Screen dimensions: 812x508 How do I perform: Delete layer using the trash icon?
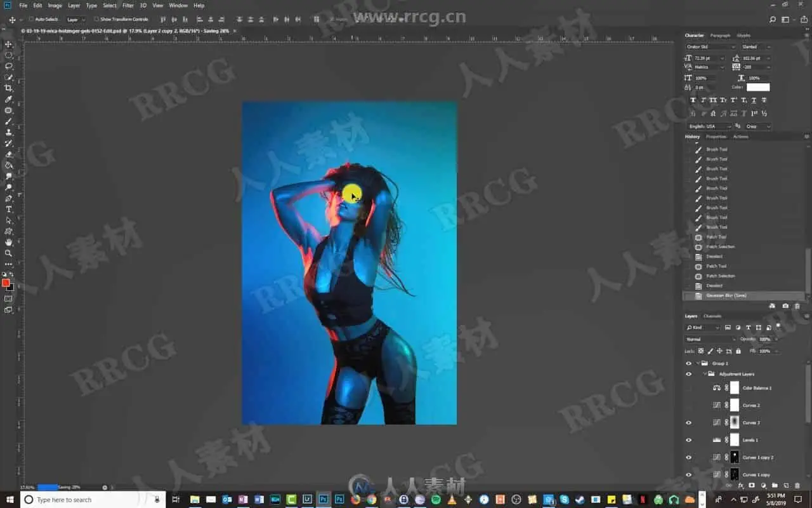pos(797,486)
